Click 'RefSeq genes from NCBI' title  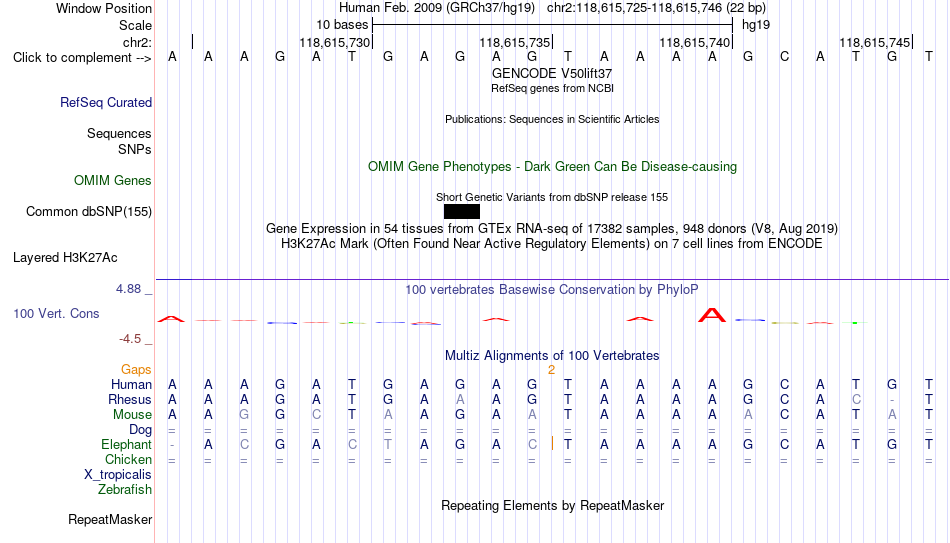552,88
